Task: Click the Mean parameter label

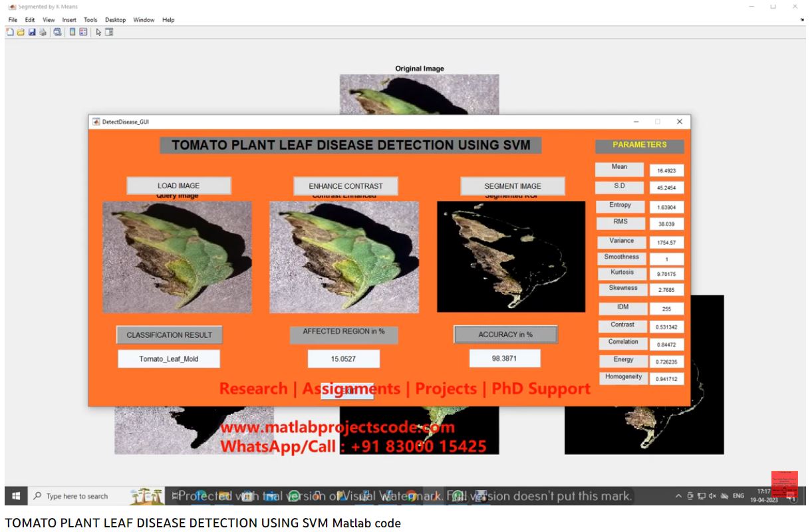Action: tap(619, 168)
